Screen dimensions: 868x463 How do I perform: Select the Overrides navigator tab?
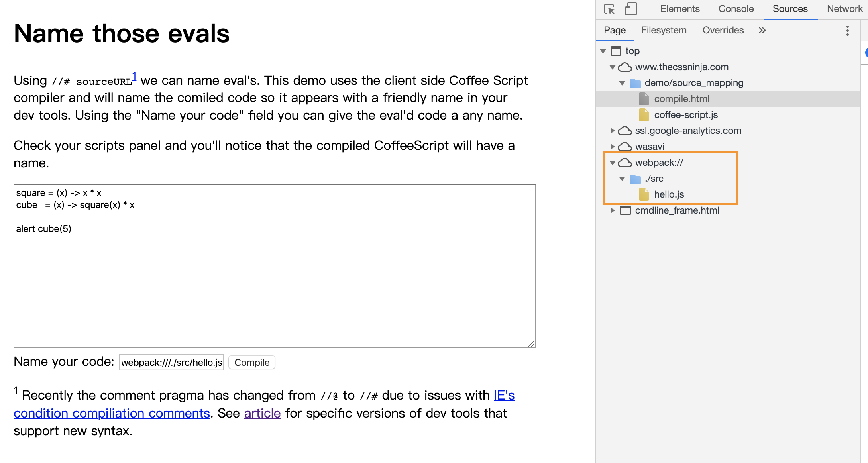coord(723,30)
